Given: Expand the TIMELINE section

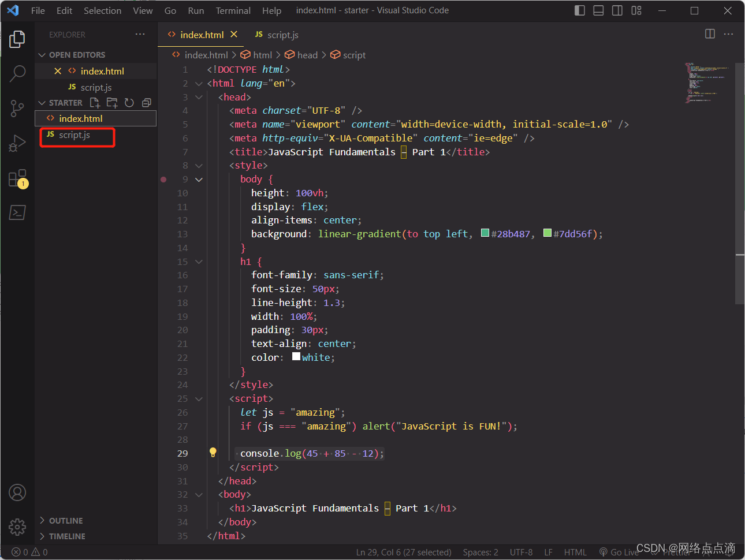Looking at the screenshot, I should click(42, 536).
